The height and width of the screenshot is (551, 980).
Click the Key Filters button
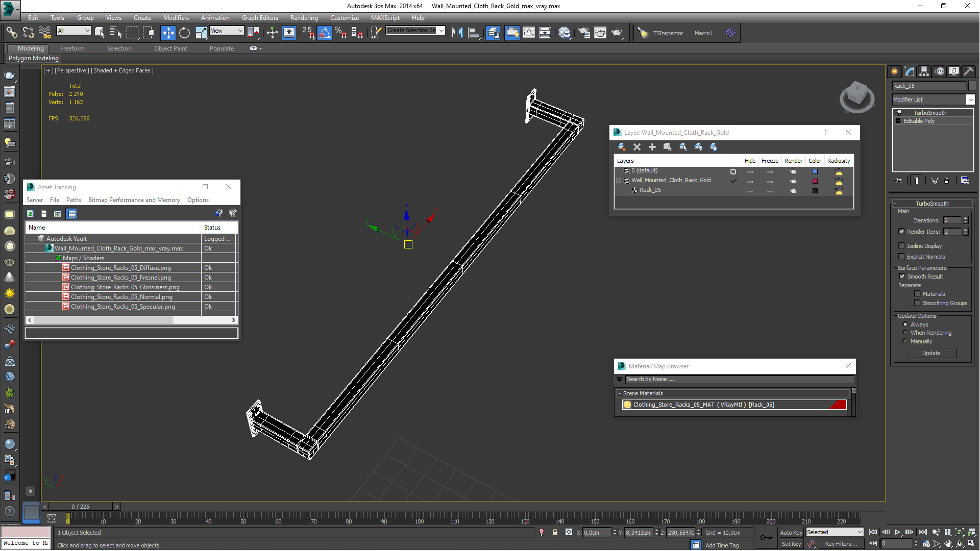click(841, 544)
